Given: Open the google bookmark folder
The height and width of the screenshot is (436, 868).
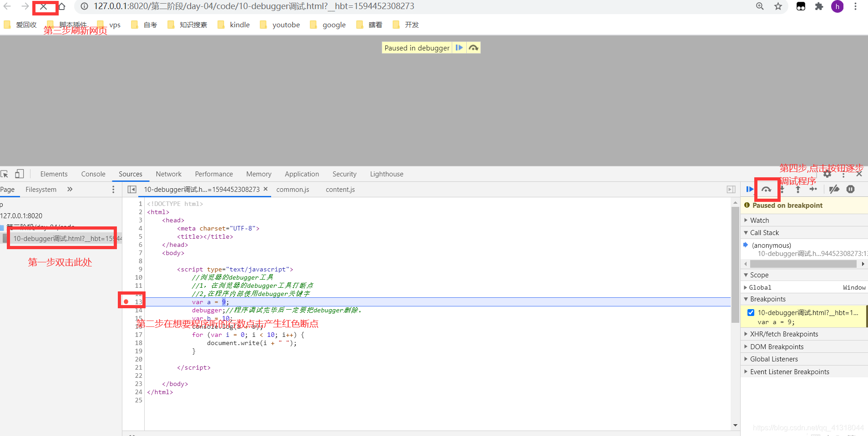Looking at the screenshot, I should (328, 25).
